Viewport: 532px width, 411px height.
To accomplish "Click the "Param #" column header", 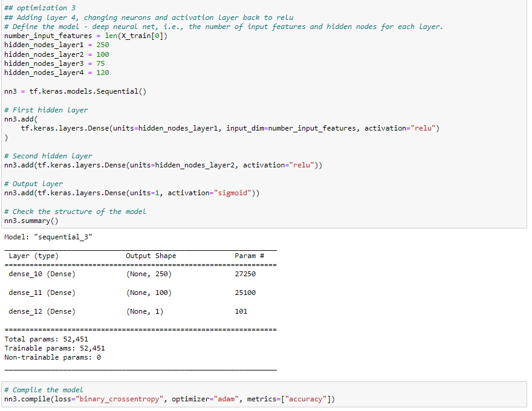I will coord(249,256).
